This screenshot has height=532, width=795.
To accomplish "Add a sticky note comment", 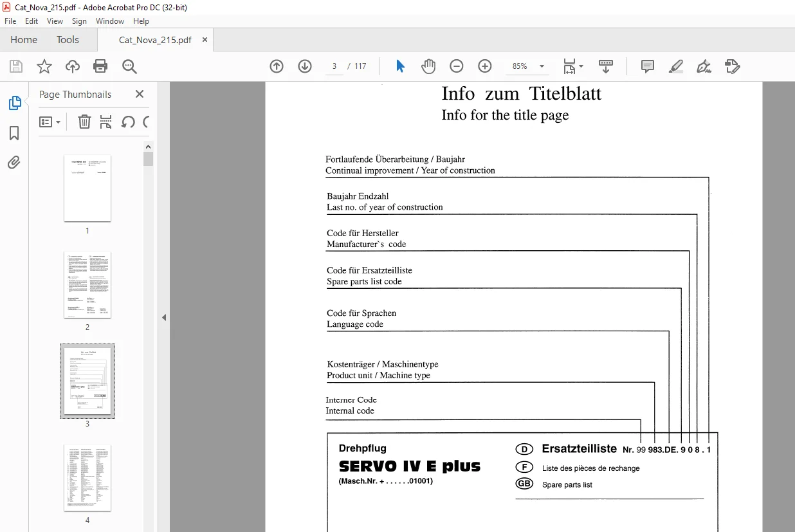I will click(648, 66).
